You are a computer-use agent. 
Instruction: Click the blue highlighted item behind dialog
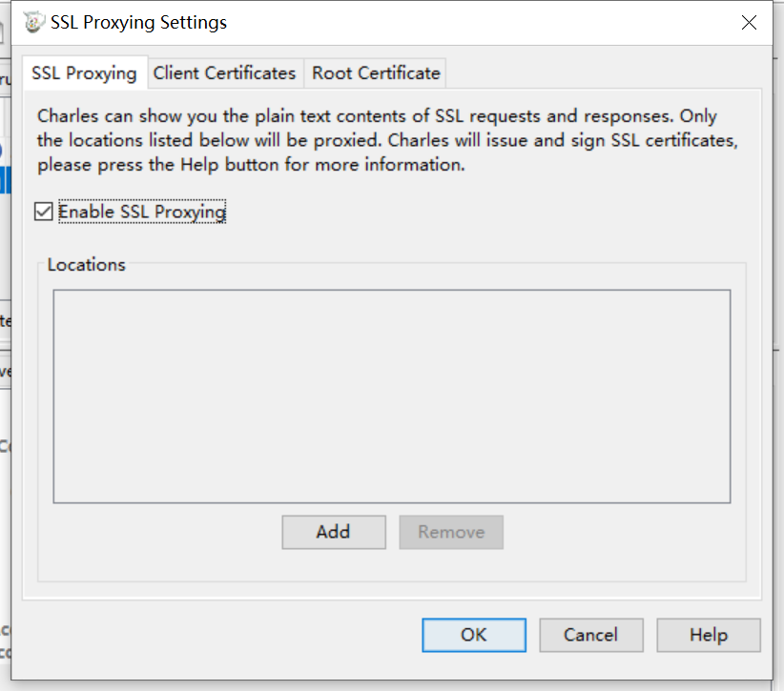click(5, 180)
